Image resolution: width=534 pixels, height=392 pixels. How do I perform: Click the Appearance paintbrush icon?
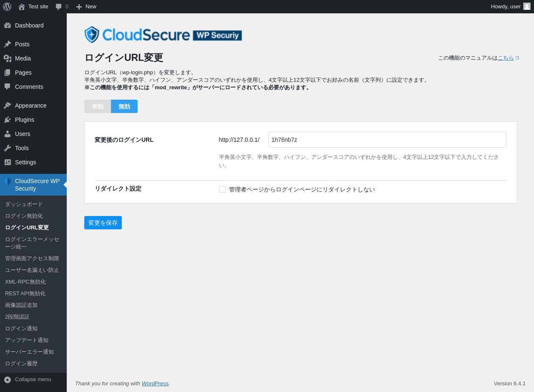[8, 106]
